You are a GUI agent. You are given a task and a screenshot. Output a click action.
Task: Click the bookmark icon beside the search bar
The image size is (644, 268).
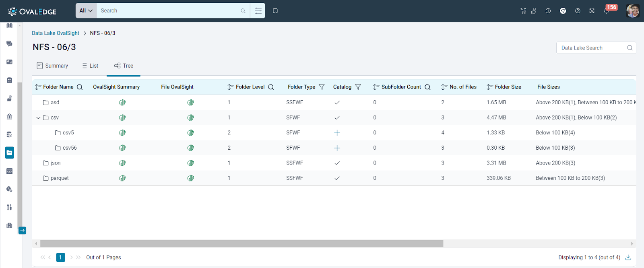click(275, 11)
